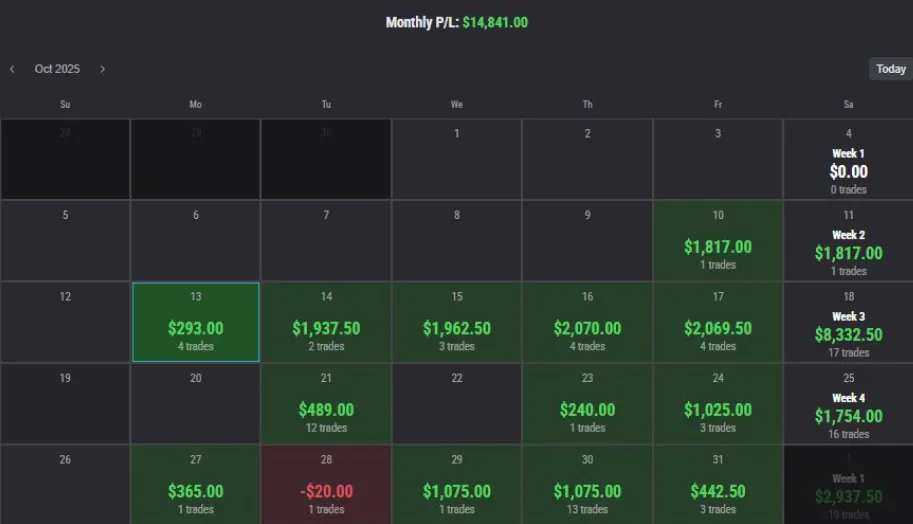Select empty day October 7
The width and height of the screenshot is (913, 524).
pos(326,240)
